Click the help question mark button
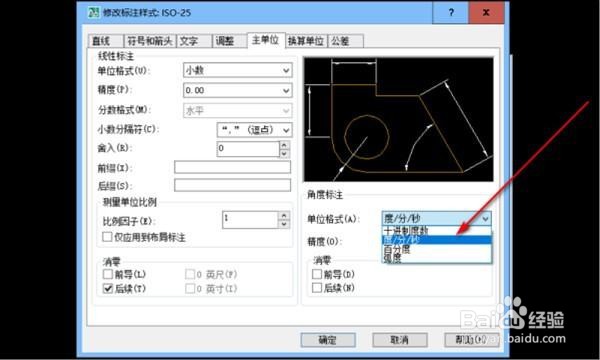Image resolution: width=600 pixels, height=360 pixels. tap(451, 13)
